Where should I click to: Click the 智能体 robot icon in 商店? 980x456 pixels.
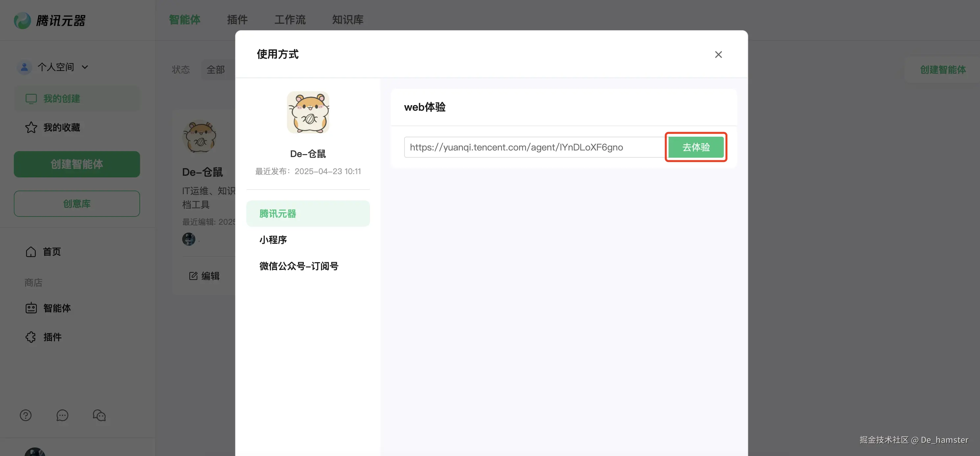click(31, 308)
